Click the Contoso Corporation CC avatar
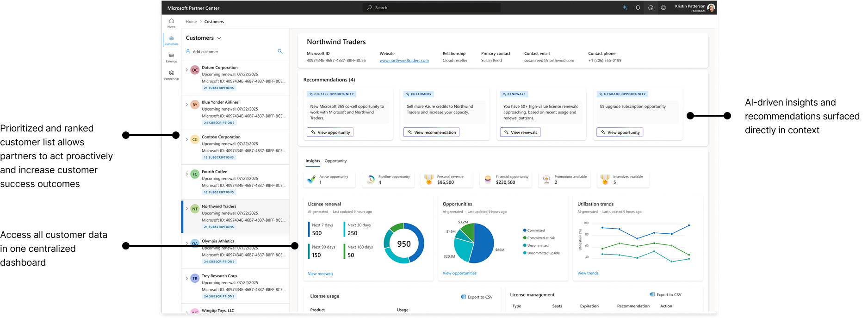This screenshot has width=868, height=318. [195, 139]
